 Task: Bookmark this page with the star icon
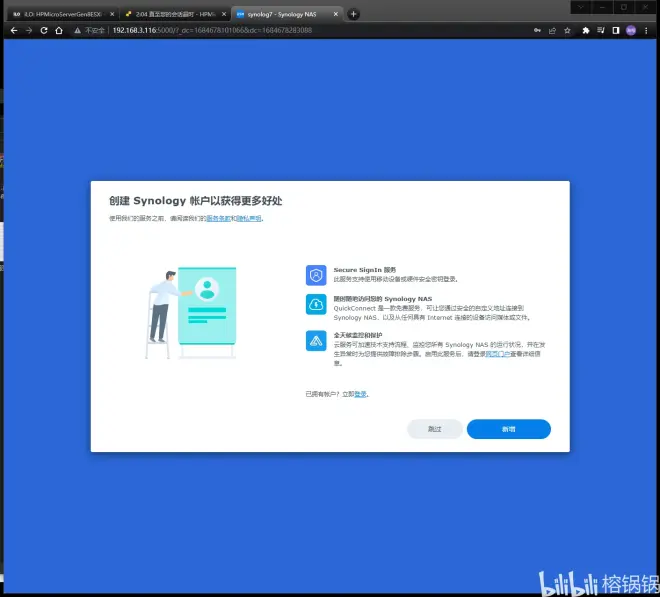click(x=567, y=30)
